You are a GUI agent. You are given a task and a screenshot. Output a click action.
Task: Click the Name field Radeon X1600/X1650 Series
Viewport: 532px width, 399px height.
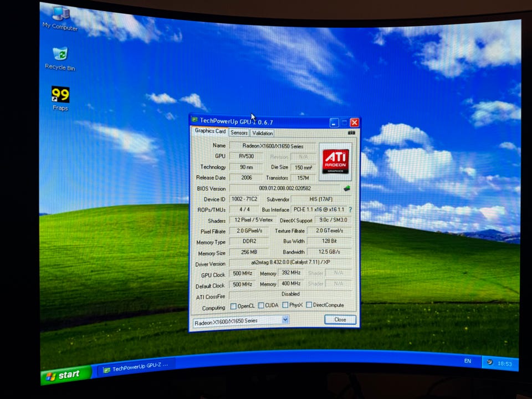[x=273, y=146]
